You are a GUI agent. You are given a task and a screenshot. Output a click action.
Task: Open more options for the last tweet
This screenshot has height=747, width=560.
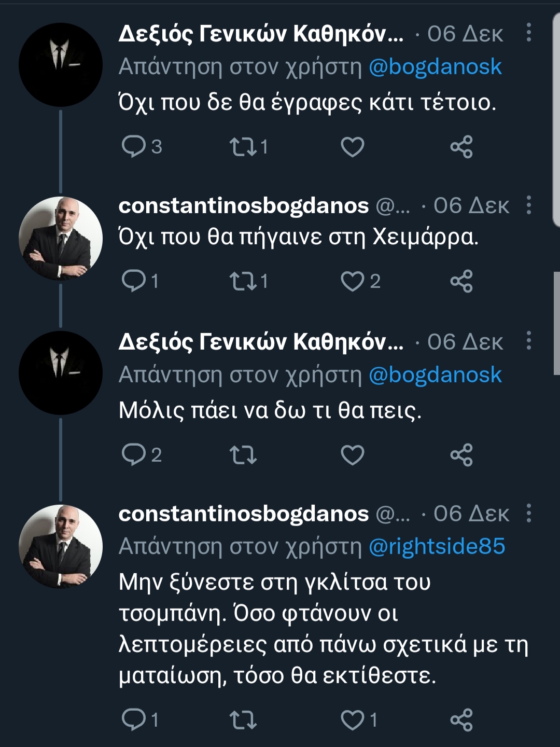coord(528,513)
